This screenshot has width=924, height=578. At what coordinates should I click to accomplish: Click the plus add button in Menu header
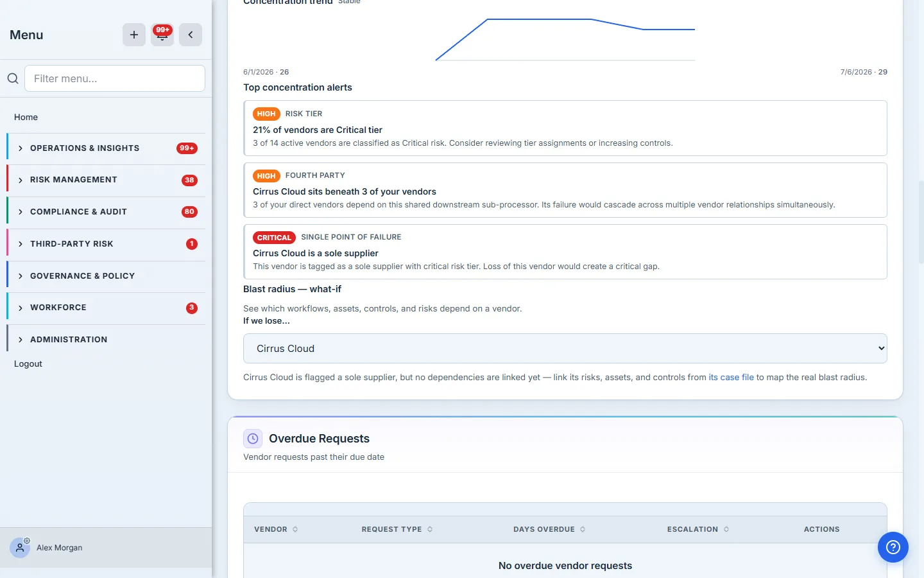tap(134, 35)
